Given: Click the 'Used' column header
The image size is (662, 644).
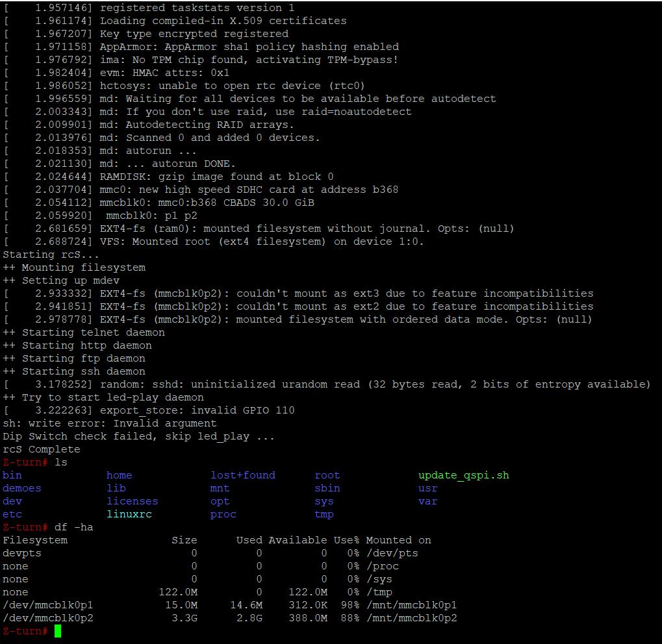Looking at the screenshot, I should click(x=249, y=540).
